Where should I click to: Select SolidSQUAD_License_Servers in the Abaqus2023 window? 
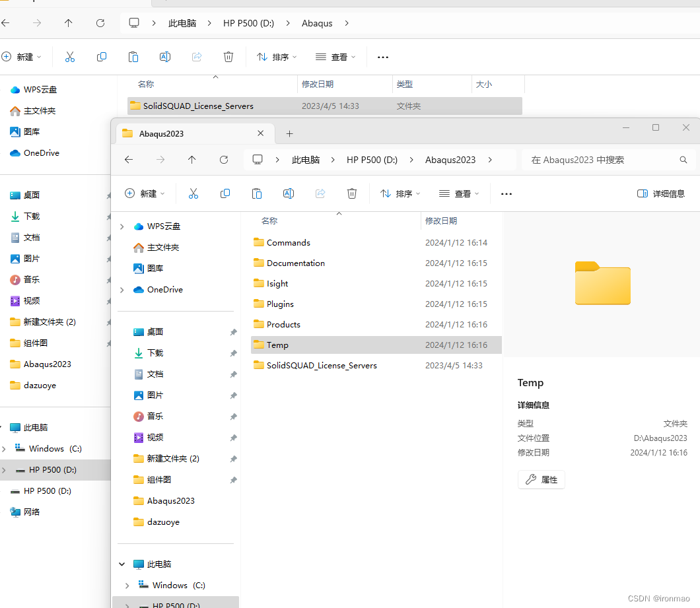click(x=376, y=366)
